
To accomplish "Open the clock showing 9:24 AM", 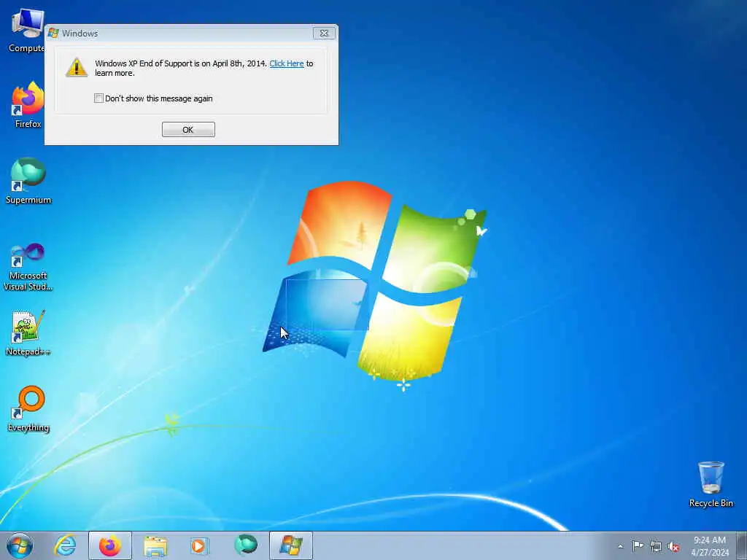I will (x=709, y=546).
